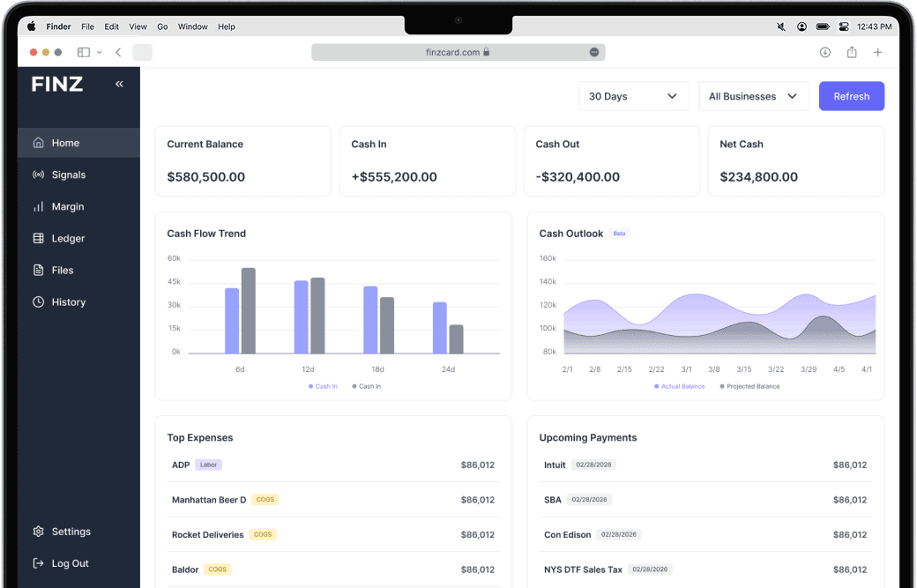Toggle Actual Balance in the Cash Outlook legend
Viewport: 917px width, 588px height.
point(679,386)
